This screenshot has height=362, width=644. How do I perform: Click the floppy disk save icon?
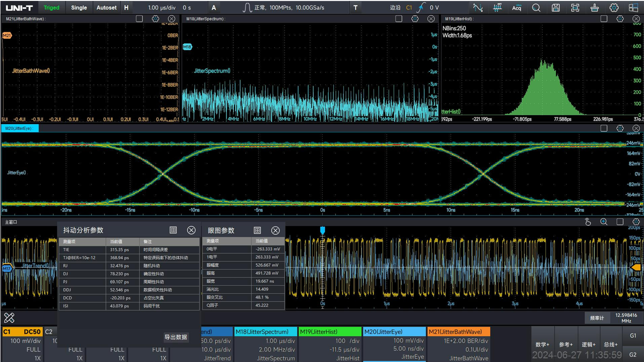point(556,7)
